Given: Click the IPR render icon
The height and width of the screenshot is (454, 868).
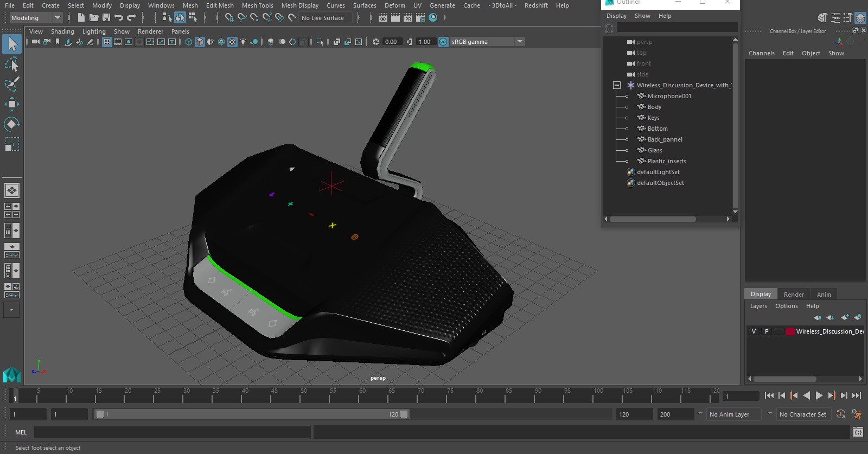Looking at the screenshot, I should 408,18.
